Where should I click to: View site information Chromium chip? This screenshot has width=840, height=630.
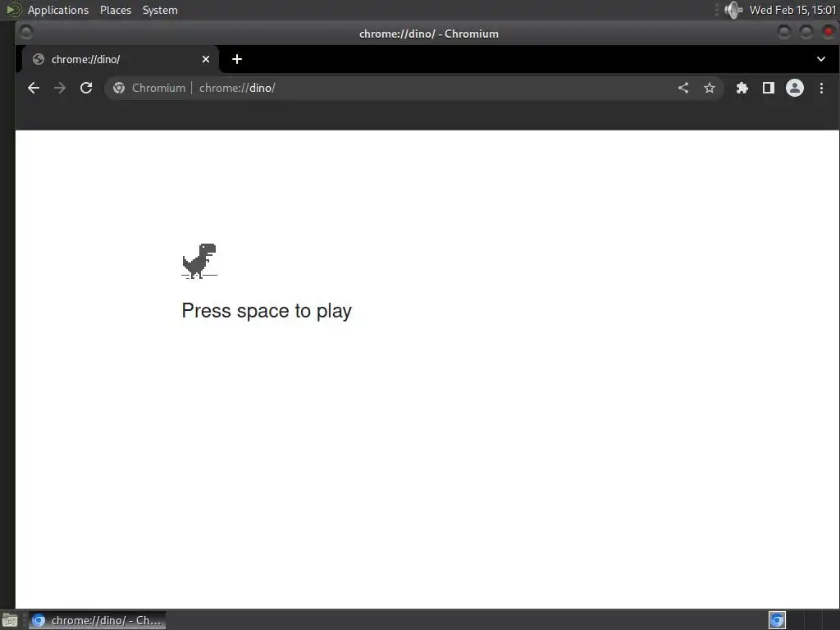pos(149,88)
